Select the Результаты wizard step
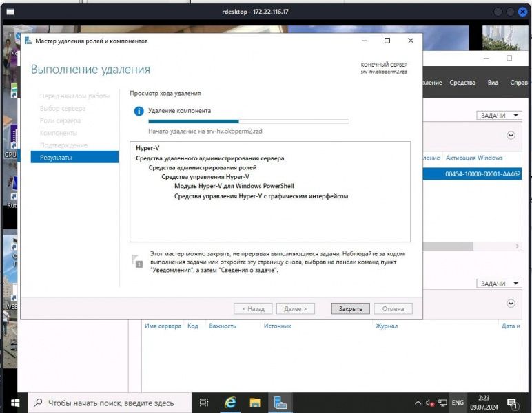 (74, 158)
